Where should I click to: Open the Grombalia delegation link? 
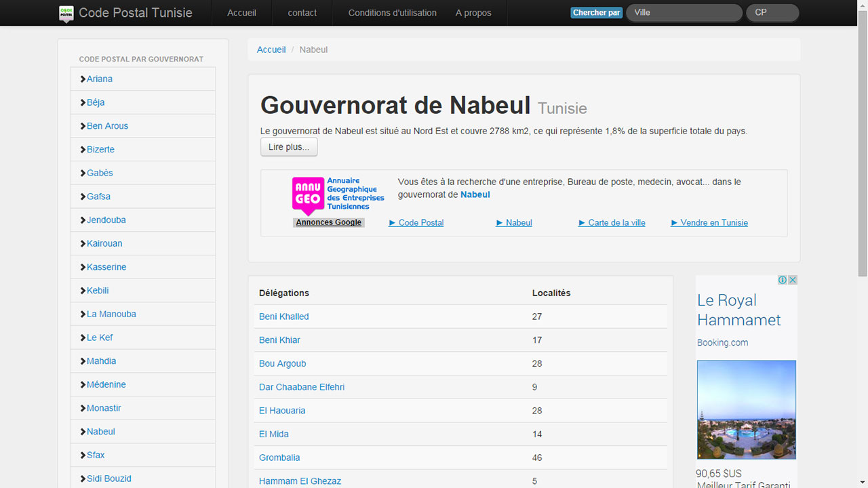click(x=279, y=457)
